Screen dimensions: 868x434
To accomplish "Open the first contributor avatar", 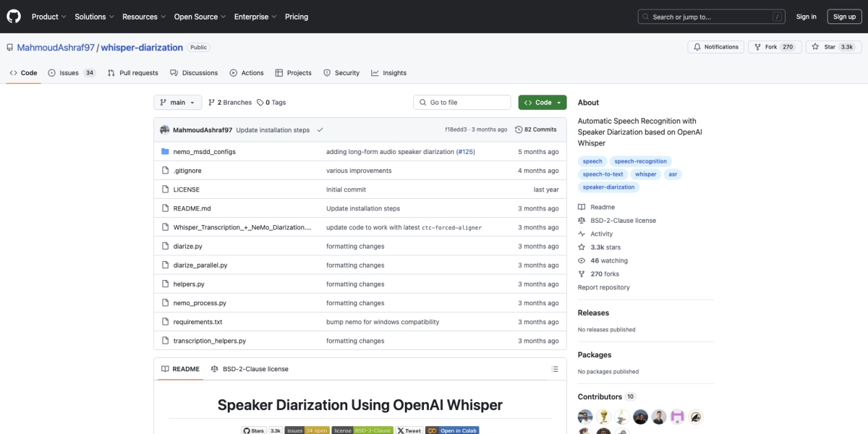I will tap(585, 417).
